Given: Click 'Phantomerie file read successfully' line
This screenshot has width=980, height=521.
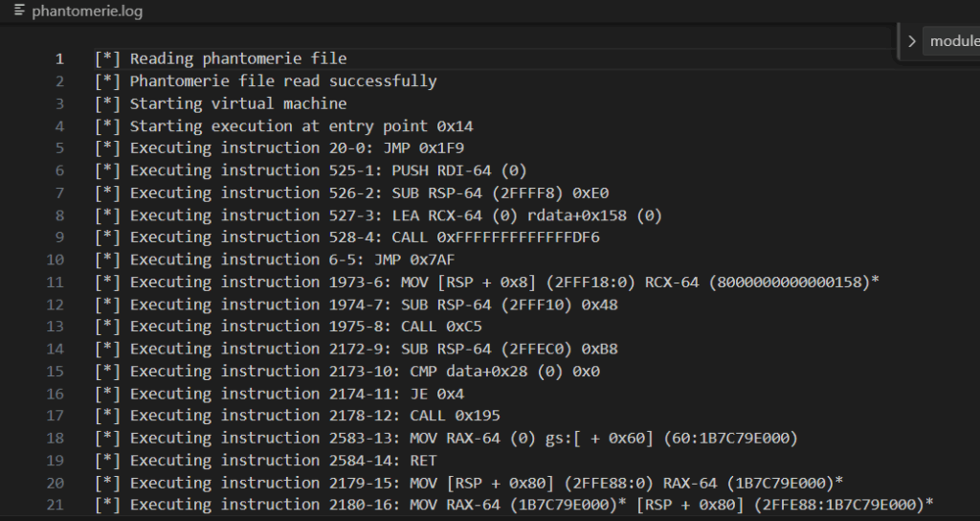Looking at the screenshot, I should click(x=282, y=81).
